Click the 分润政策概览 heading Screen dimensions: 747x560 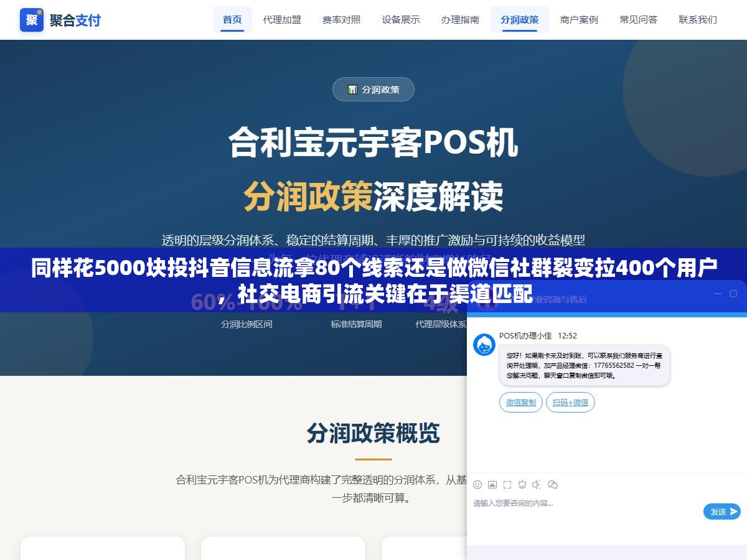(x=374, y=433)
